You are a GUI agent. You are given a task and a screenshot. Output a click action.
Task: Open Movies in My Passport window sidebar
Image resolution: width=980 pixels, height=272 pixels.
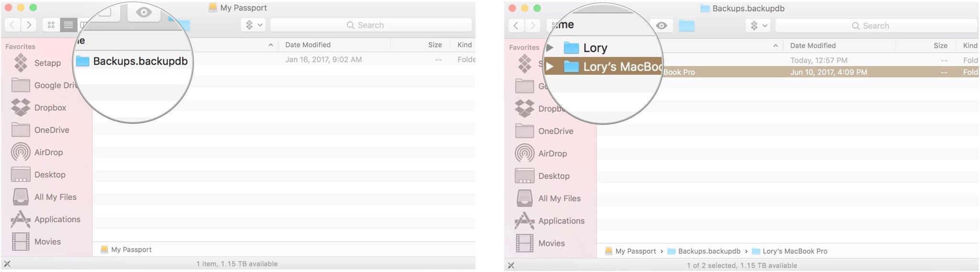coord(36,242)
